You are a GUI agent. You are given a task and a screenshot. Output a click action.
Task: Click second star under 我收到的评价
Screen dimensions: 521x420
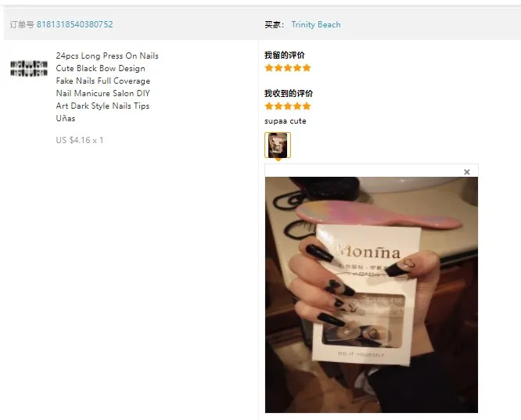point(278,106)
